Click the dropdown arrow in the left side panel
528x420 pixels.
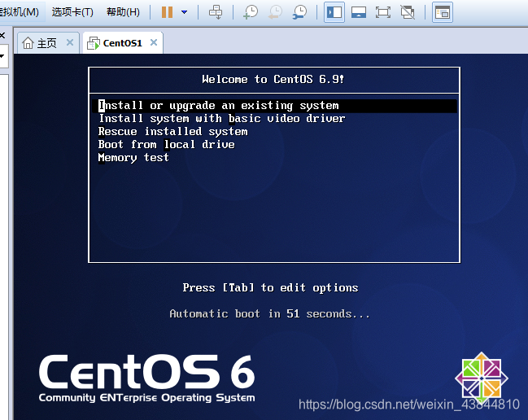(x=2, y=56)
